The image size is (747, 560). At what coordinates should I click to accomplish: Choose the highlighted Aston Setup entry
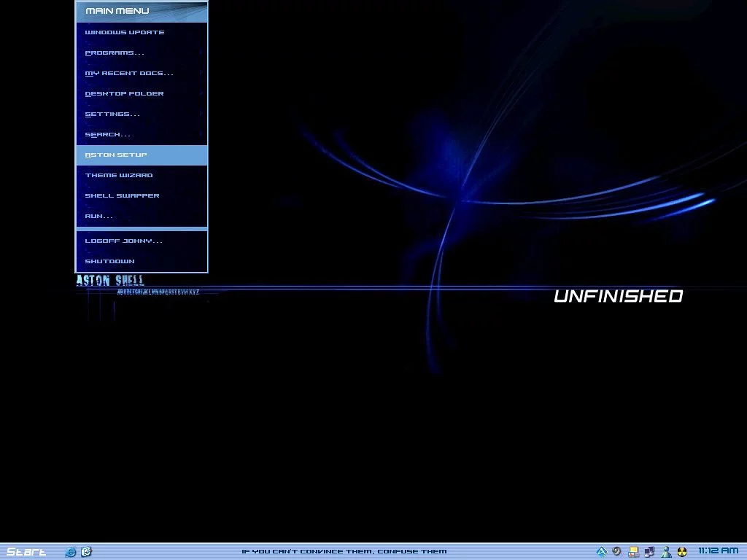coord(116,155)
